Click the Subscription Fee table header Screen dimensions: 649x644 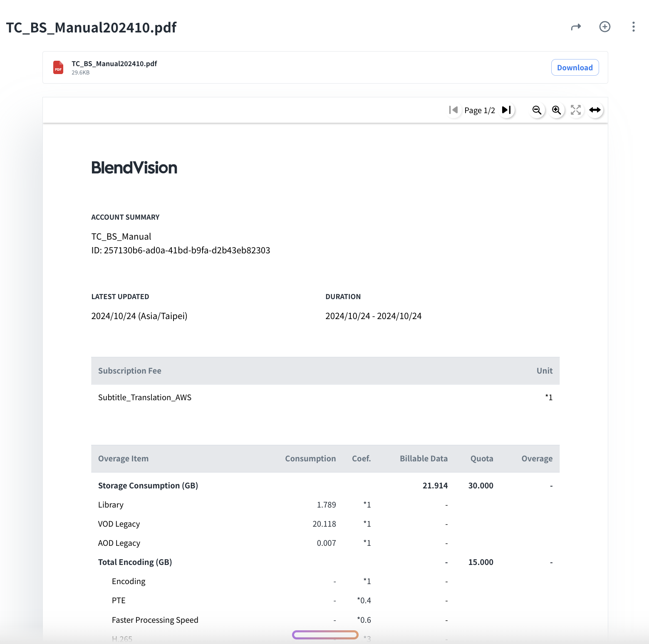pos(129,371)
